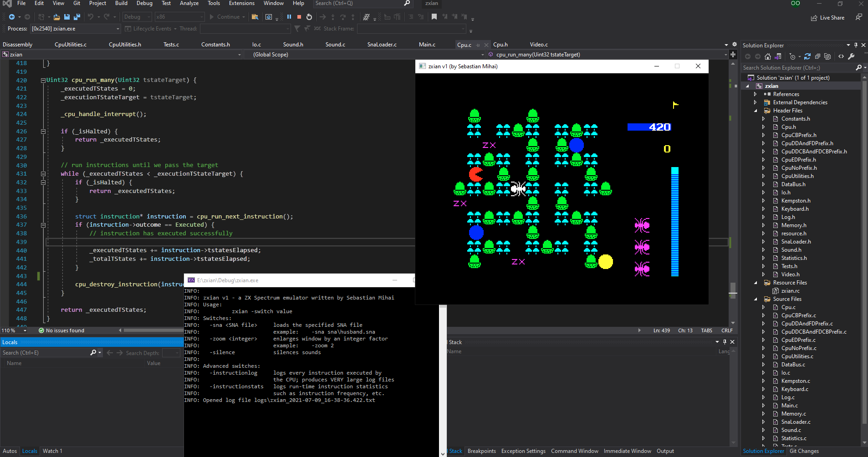Screen dimensions: 868x457
Task: Switch to the Sound.h editor tab
Action: (x=293, y=45)
